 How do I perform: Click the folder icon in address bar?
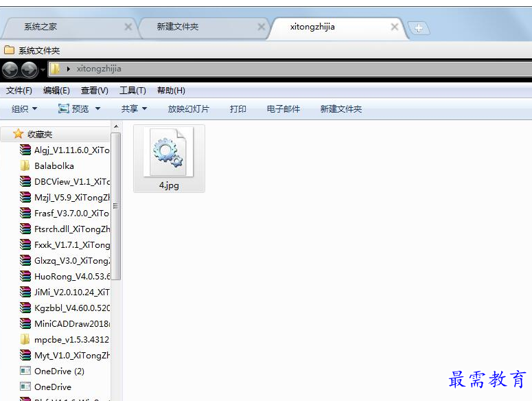(55, 69)
